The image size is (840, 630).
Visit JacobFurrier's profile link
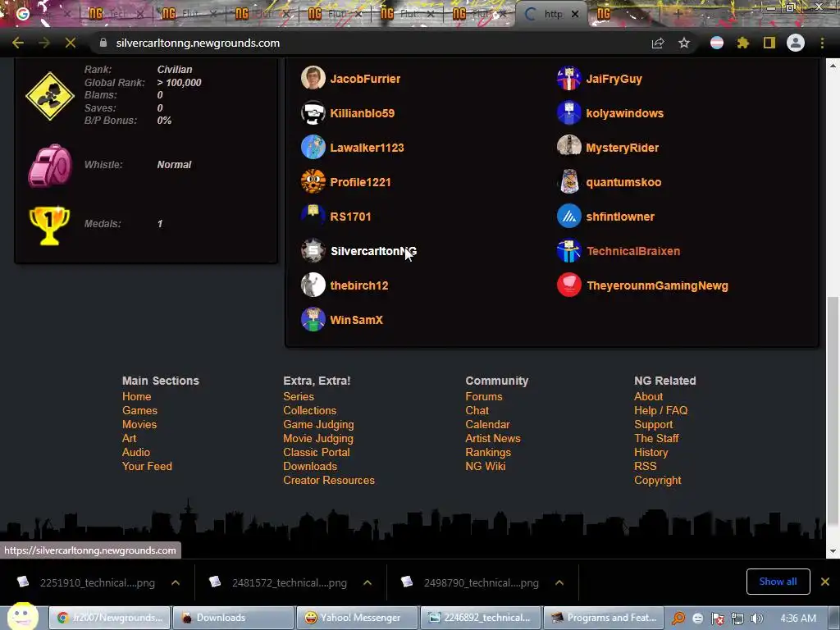click(x=365, y=79)
